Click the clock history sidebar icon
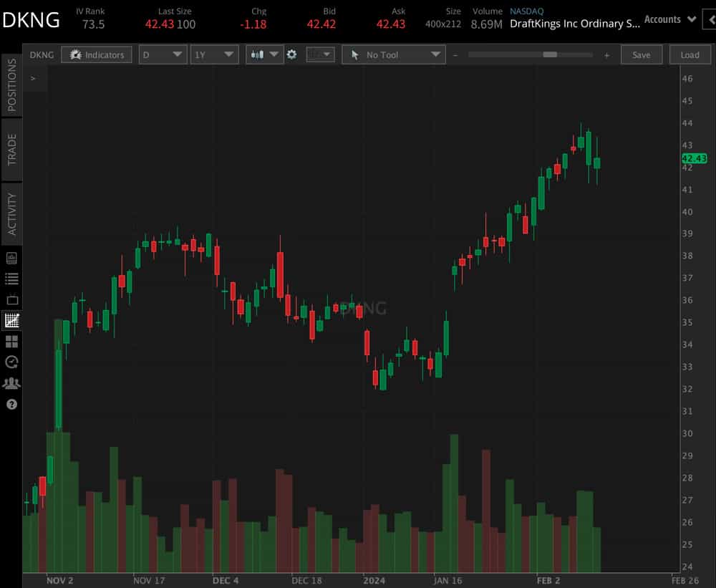 11,362
